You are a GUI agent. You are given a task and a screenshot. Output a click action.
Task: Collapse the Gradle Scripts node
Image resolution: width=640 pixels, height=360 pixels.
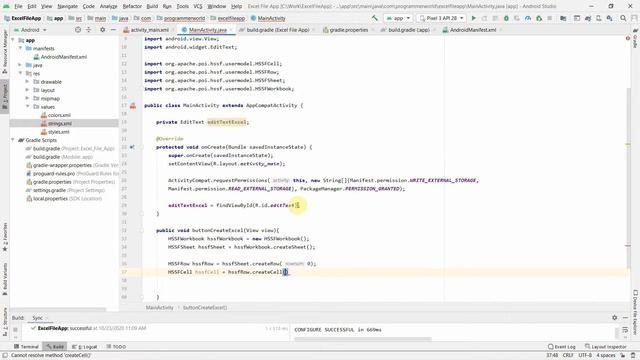[13, 140]
